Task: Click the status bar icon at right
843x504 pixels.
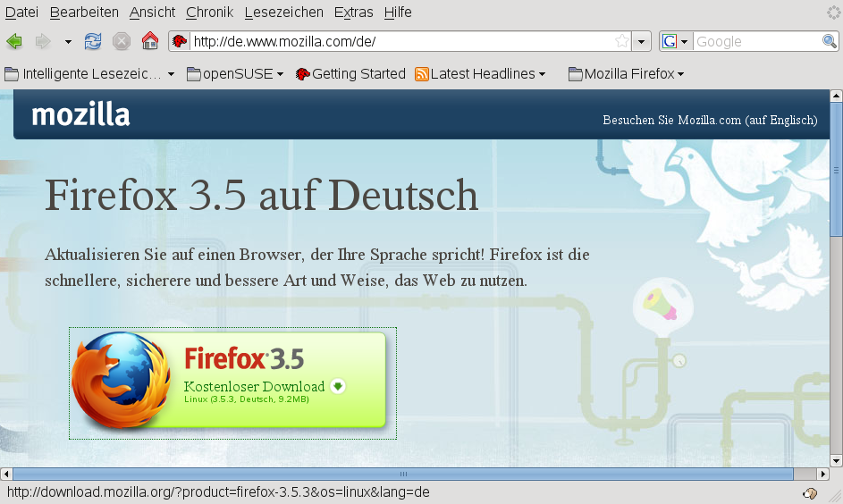Action: pos(810,492)
